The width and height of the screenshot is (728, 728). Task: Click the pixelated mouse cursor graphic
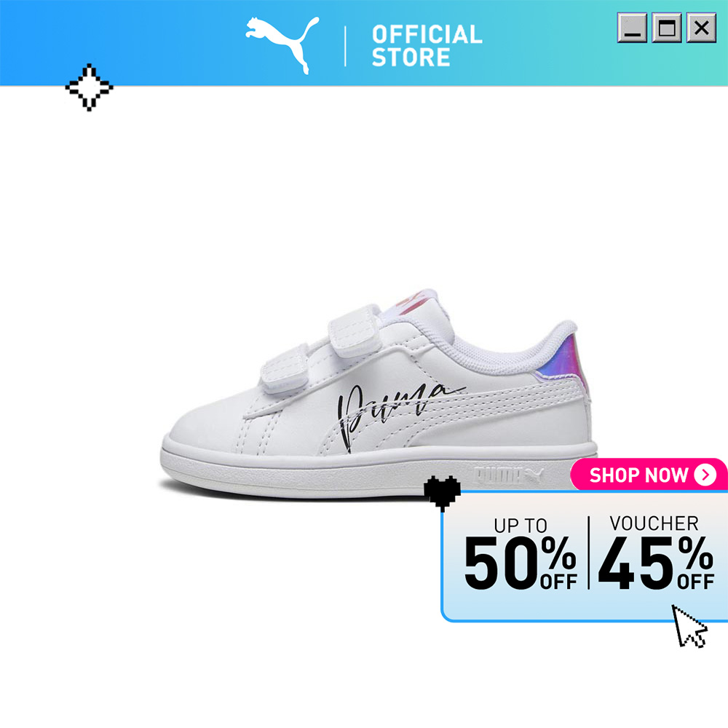pyautogui.click(x=689, y=626)
